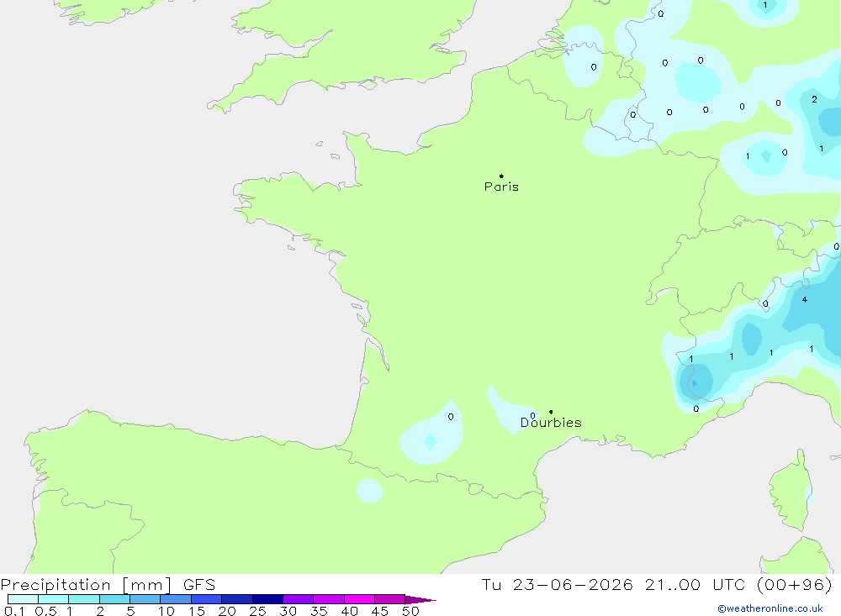Click the '15' legend tick label

197,611
